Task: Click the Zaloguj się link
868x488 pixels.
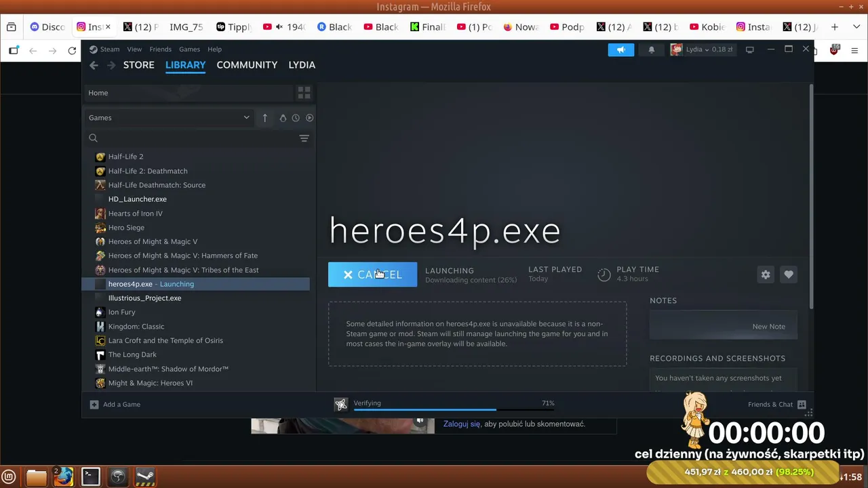Action: (462, 424)
